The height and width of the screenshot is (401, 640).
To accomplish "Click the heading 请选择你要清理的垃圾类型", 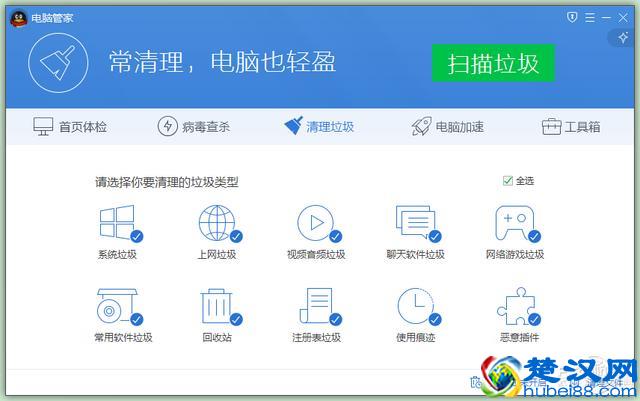I will [167, 182].
